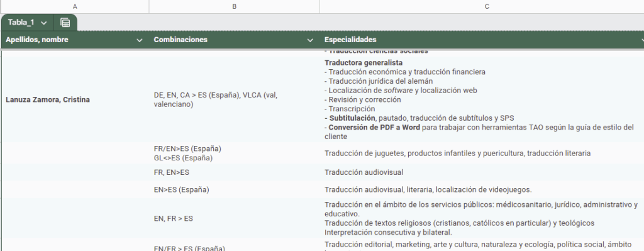Click the Apellidos, nombre header label

click(x=37, y=40)
